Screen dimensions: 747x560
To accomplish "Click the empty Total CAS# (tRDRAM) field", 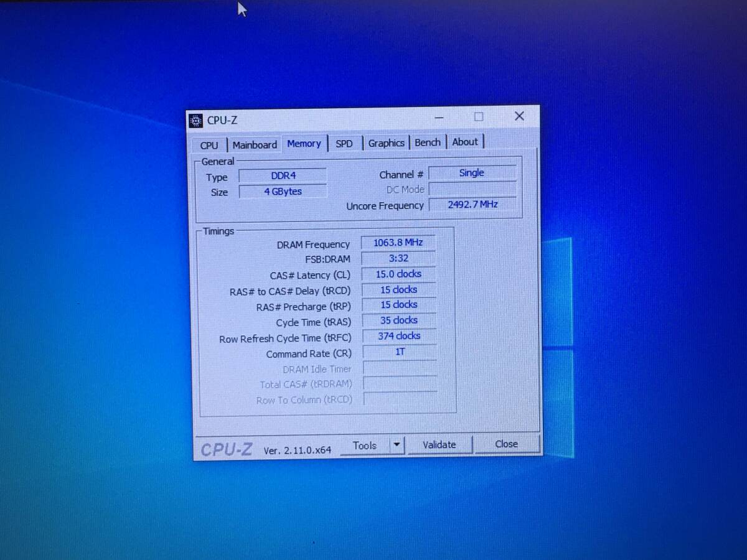I will tap(400, 383).
